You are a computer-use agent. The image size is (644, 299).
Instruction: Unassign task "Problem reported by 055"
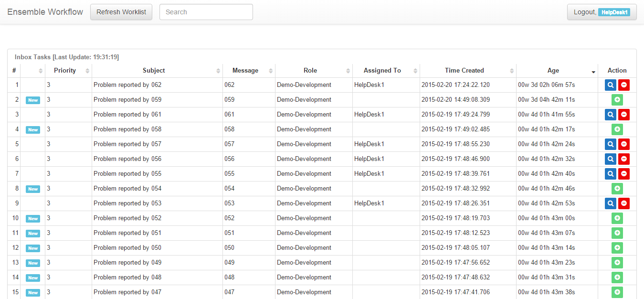coord(623,173)
